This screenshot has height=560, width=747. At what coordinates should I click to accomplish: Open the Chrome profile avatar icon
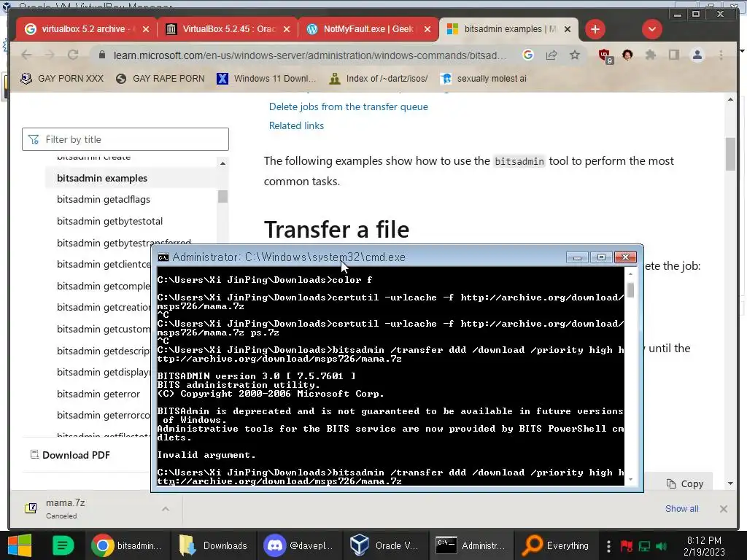click(x=697, y=55)
